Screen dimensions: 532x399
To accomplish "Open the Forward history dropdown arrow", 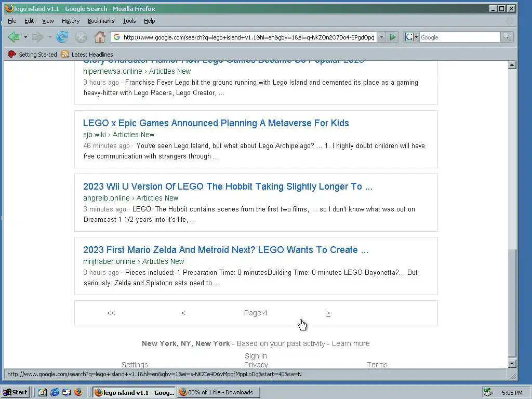I will click(49, 37).
